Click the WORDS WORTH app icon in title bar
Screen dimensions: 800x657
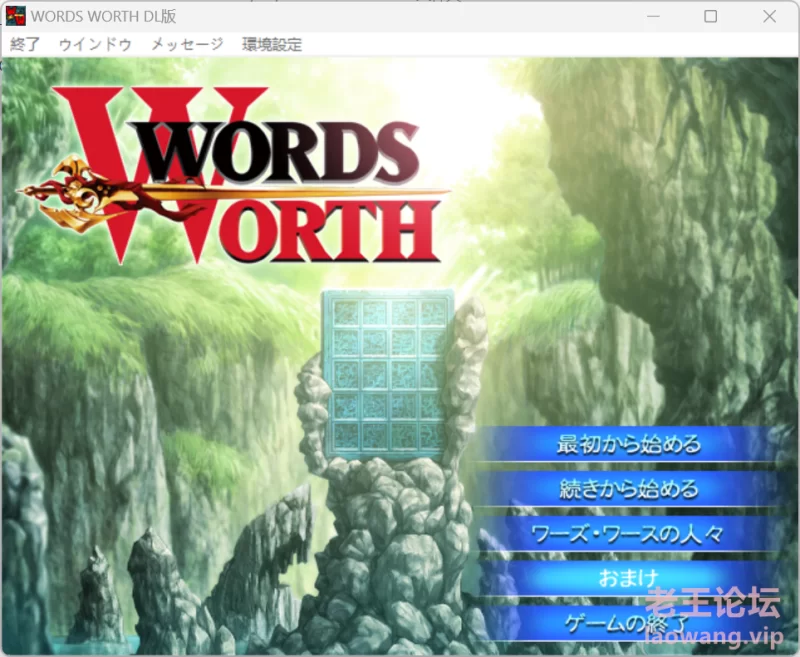(x=15, y=16)
